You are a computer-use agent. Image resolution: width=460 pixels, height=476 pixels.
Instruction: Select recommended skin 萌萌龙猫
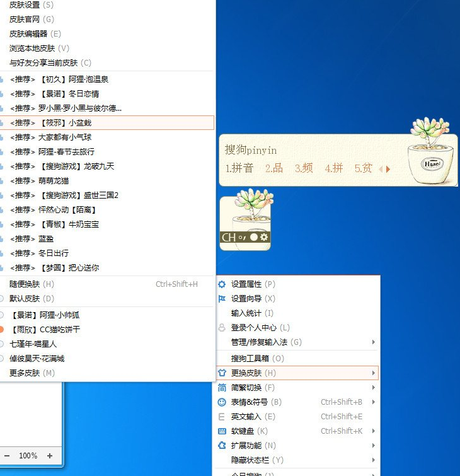coord(106,181)
